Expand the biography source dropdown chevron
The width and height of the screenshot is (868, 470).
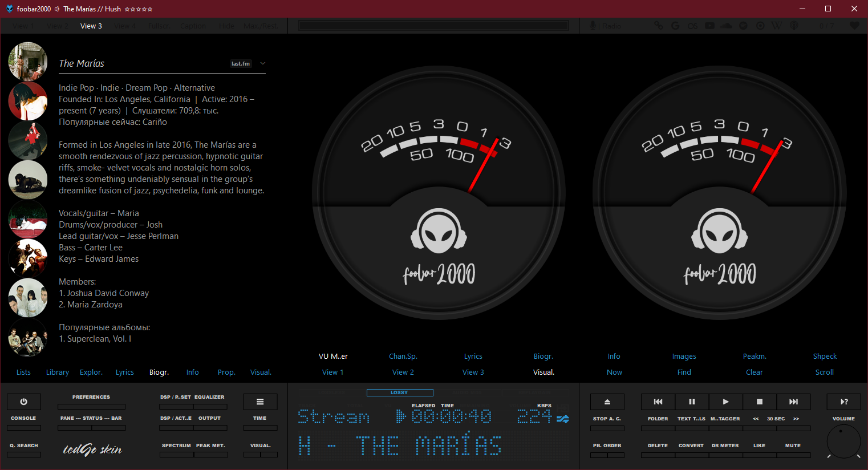click(263, 63)
